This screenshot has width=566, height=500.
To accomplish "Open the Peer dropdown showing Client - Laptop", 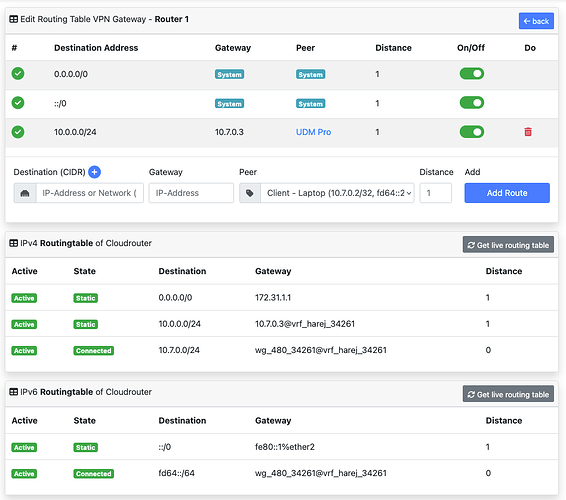I will tap(337, 193).
